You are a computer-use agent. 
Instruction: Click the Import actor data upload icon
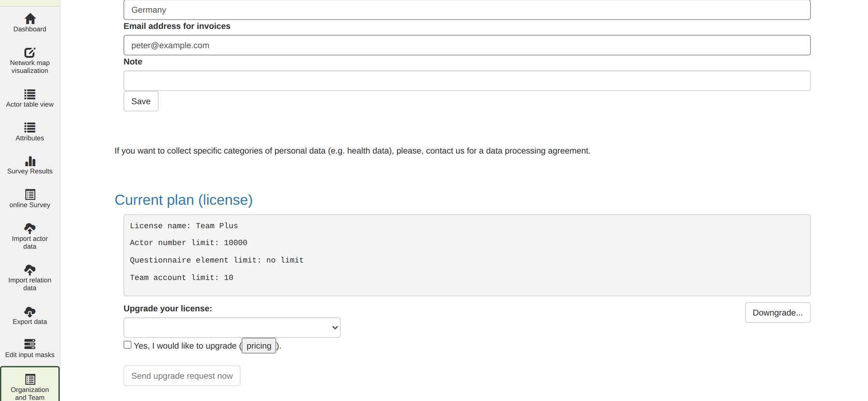30,228
